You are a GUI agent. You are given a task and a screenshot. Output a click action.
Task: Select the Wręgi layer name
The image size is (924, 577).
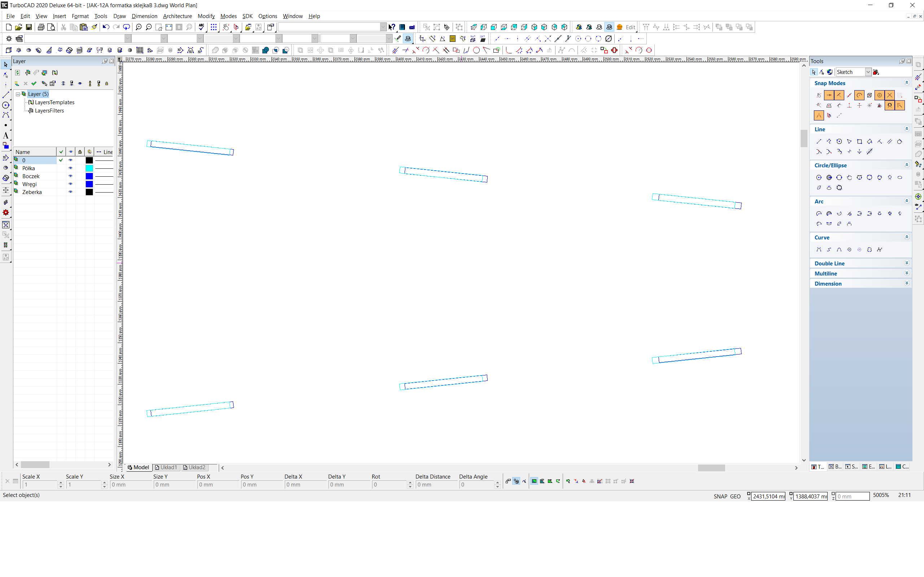(29, 184)
